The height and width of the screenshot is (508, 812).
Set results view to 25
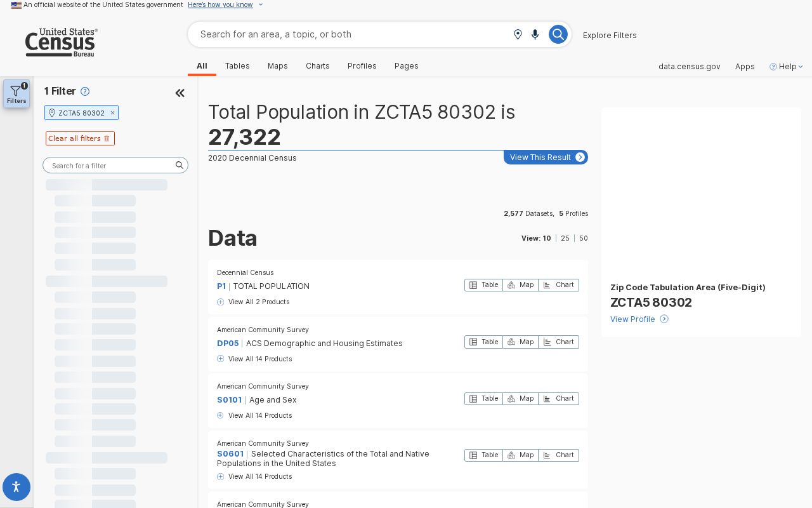(565, 238)
